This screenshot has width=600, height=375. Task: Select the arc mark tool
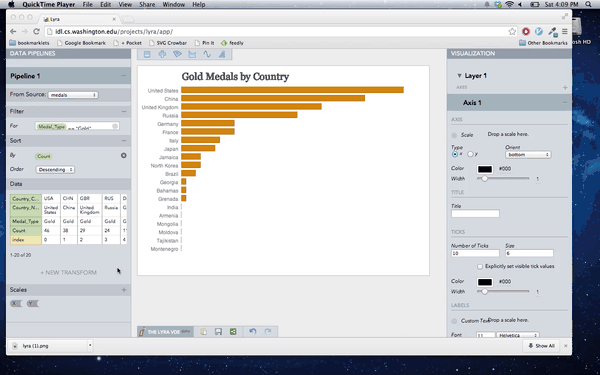[x=177, y=54]
